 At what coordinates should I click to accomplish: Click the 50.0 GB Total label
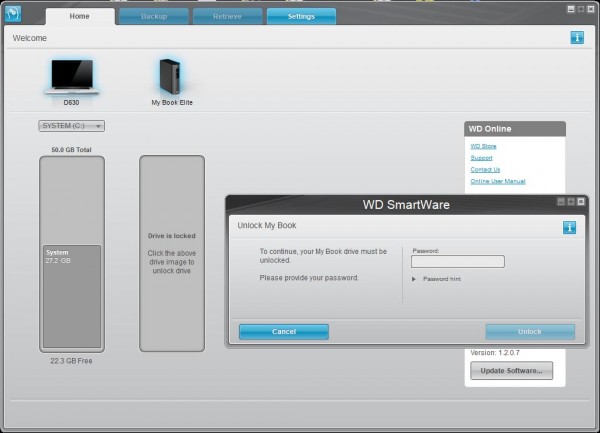pos(72,150)
